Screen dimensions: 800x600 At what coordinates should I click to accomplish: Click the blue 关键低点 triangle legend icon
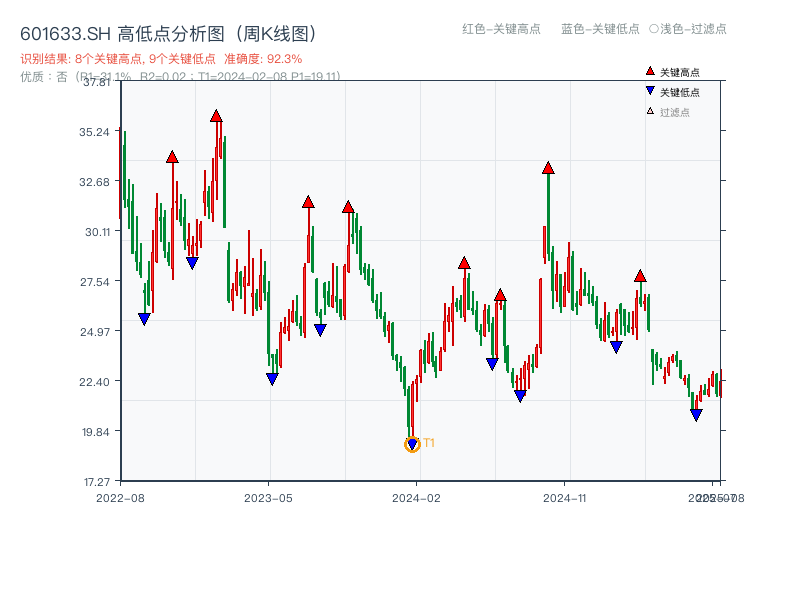click(x=650, y=90)
